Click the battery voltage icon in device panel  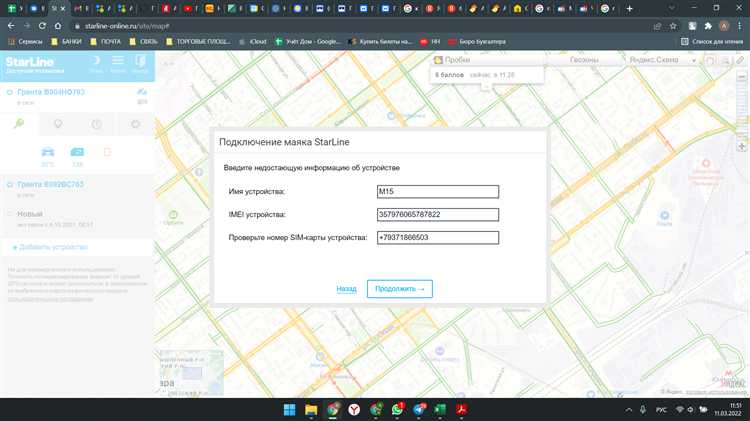point(77,152)
